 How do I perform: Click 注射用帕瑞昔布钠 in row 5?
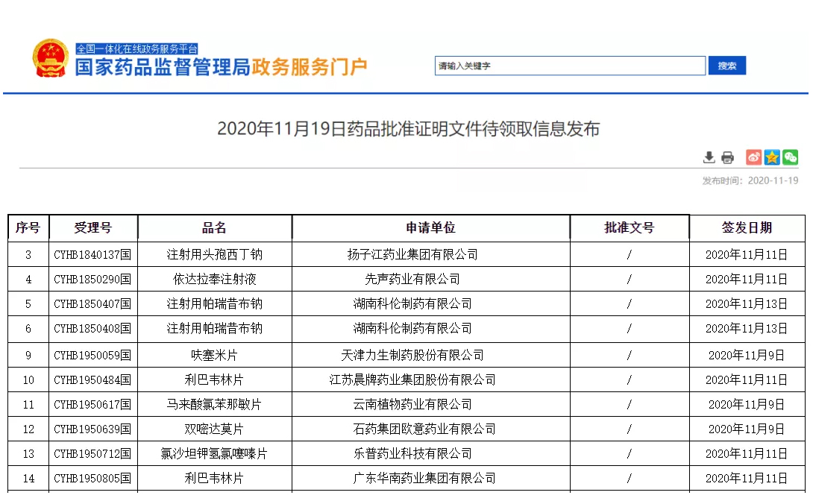tap(214, 304)
